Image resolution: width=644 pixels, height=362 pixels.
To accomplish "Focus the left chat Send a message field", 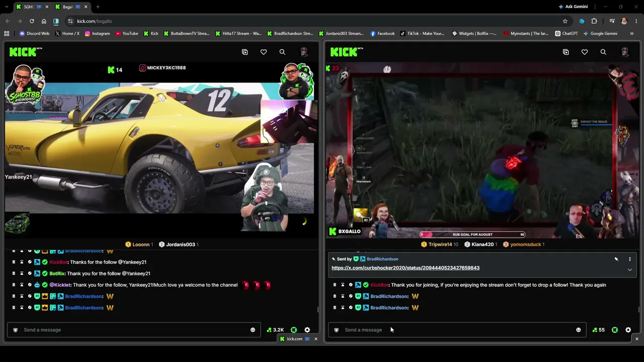I will 133,330.
